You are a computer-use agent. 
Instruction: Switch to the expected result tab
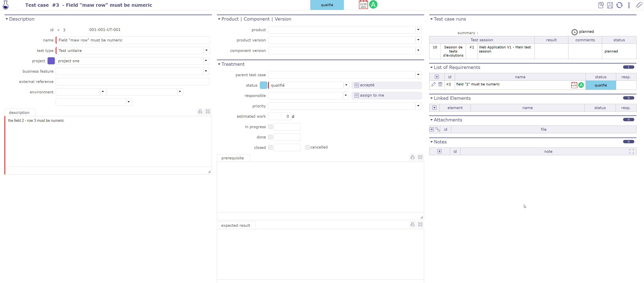point(236,225)
